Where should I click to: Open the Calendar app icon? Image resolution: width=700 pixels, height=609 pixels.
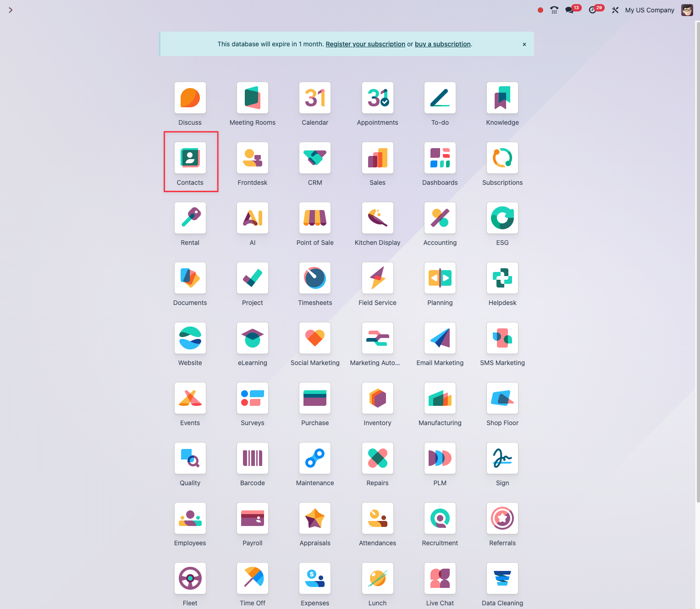tap(315, 98)
